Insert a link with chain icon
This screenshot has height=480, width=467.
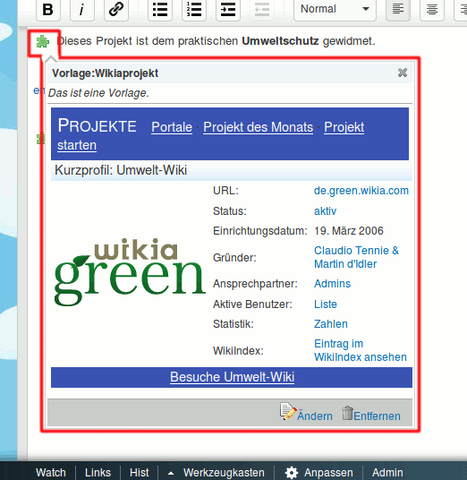[x=116, y=10]
